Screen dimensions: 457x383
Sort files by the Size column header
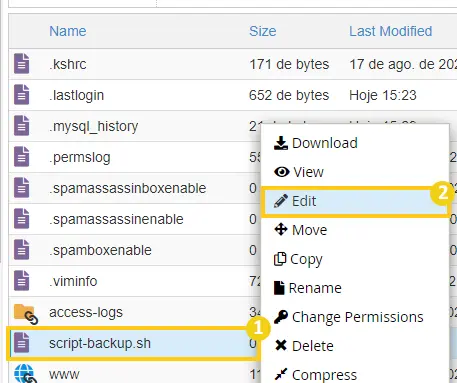[263, 31]
